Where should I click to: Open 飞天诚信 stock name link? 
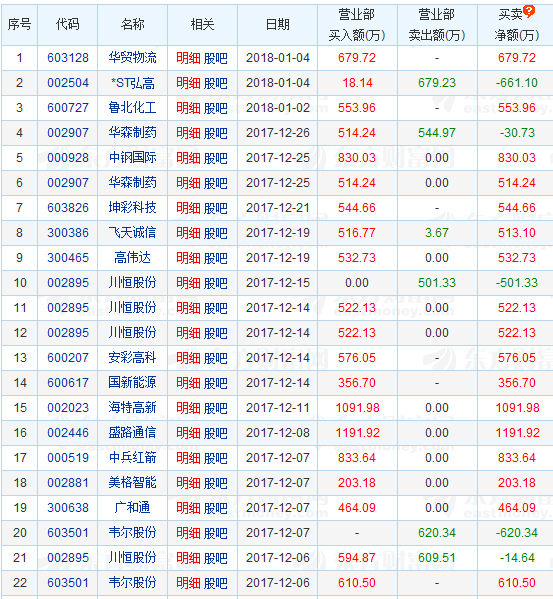132,233
